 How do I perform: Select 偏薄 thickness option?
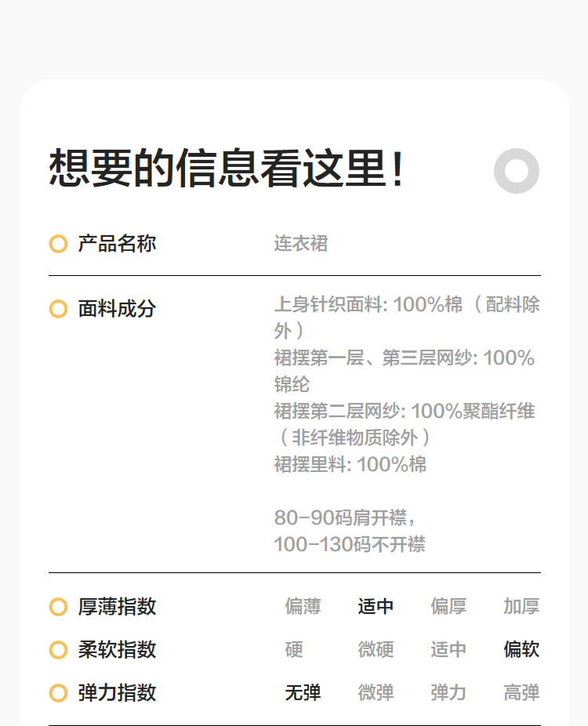(x=303, y=607)
